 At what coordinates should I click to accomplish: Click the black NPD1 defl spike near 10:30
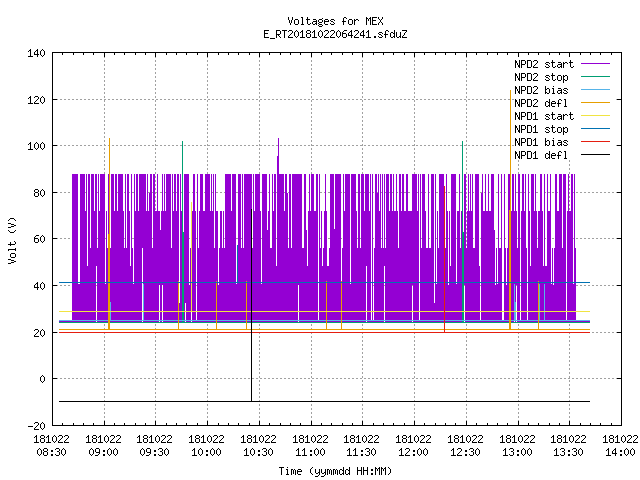(251, 305)
